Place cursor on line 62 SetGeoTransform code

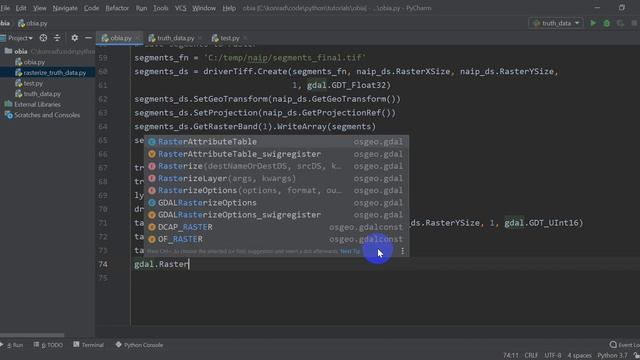[x=267, y=99]
